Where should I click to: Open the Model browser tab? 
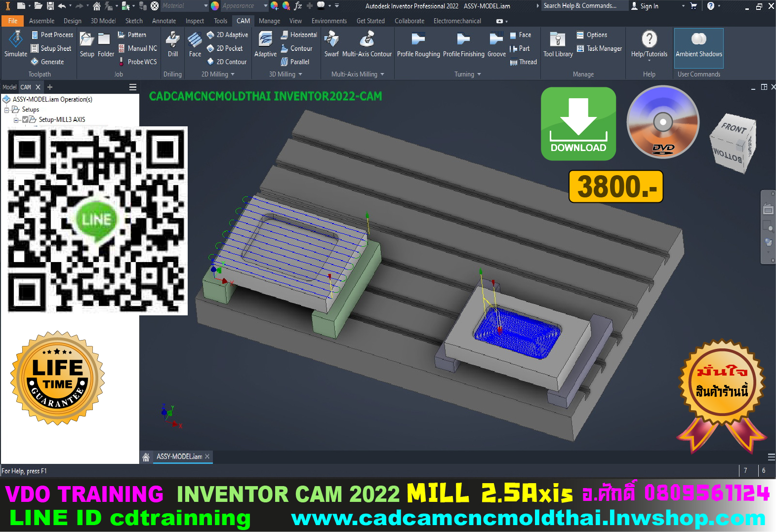coord(9,87)
